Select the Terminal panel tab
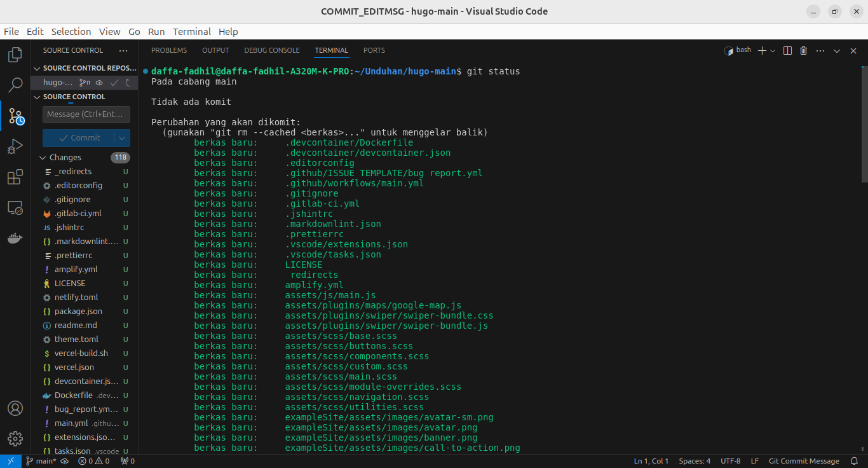Viewport: 868px width, 468px height. click(332, 50)
